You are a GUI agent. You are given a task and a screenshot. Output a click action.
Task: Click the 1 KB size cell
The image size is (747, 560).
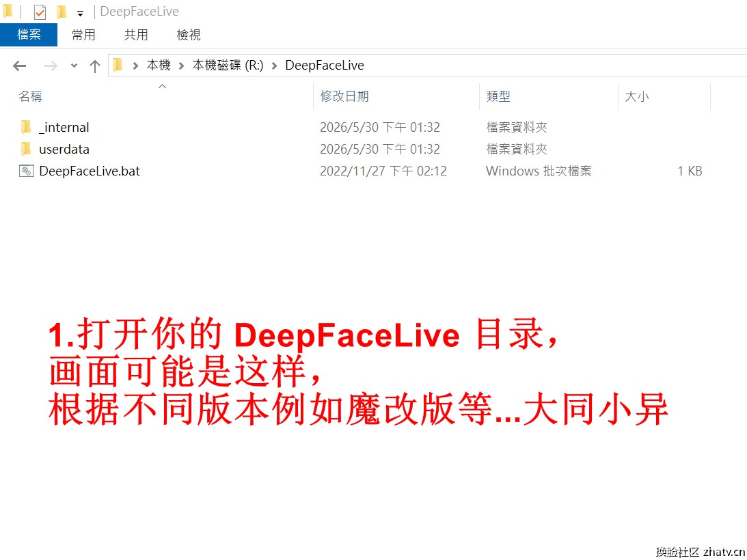[x=690, y=171]
